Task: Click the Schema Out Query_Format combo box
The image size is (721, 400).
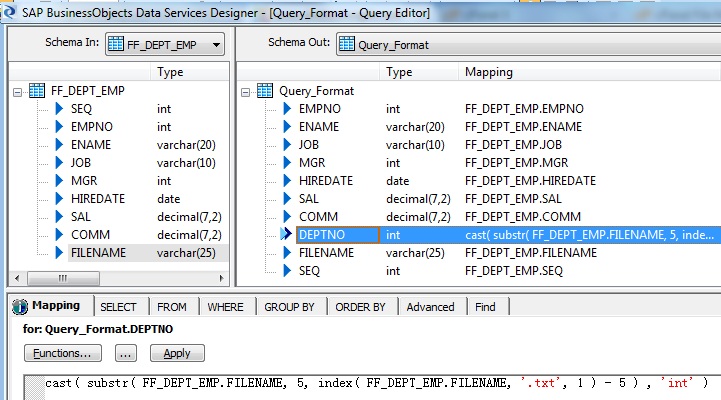Action: click(529, 45)
